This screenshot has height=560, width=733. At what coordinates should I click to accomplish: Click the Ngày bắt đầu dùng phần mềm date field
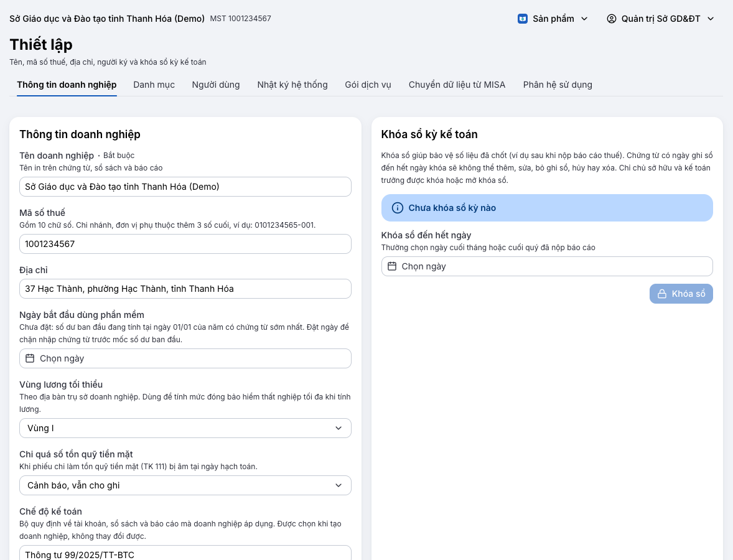click(185, 358)
